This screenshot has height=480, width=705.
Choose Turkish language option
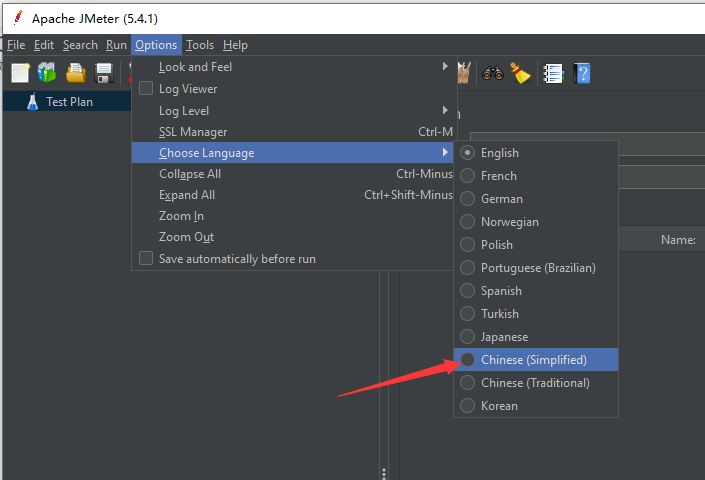tap(535, 314)
